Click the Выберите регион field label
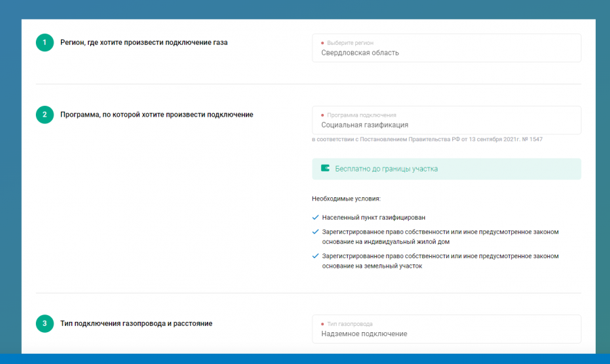The image size is (610, 364). 350,43
